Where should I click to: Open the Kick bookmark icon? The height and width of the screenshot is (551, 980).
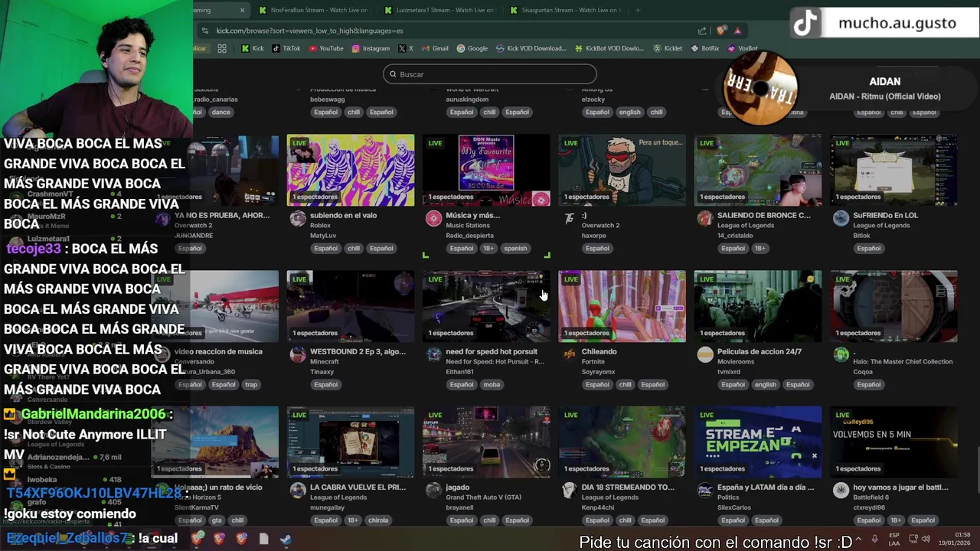[x=245, y=48]
